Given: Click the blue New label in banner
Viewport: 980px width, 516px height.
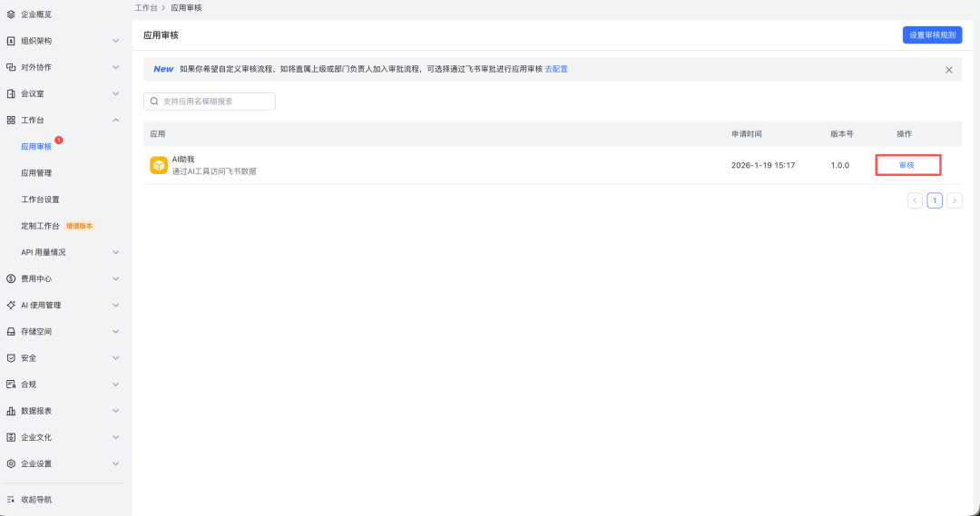Looking at the screenshot, I should coord(163,69).
